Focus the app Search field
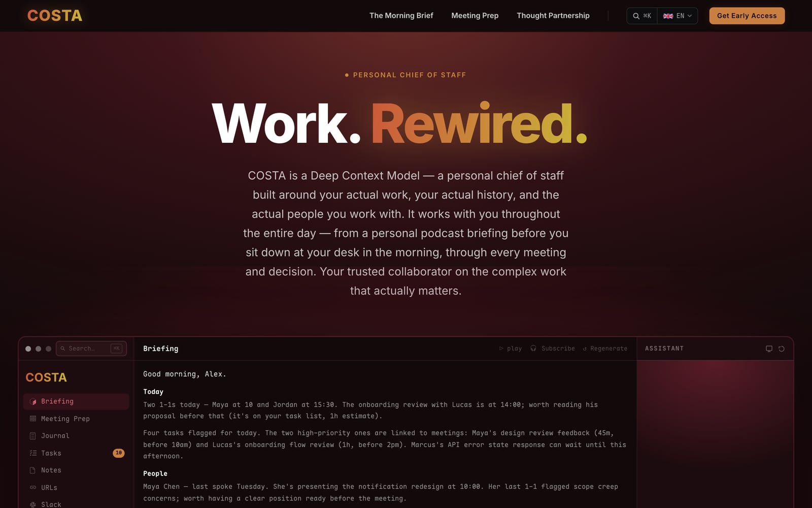 [x=91, y=348]
